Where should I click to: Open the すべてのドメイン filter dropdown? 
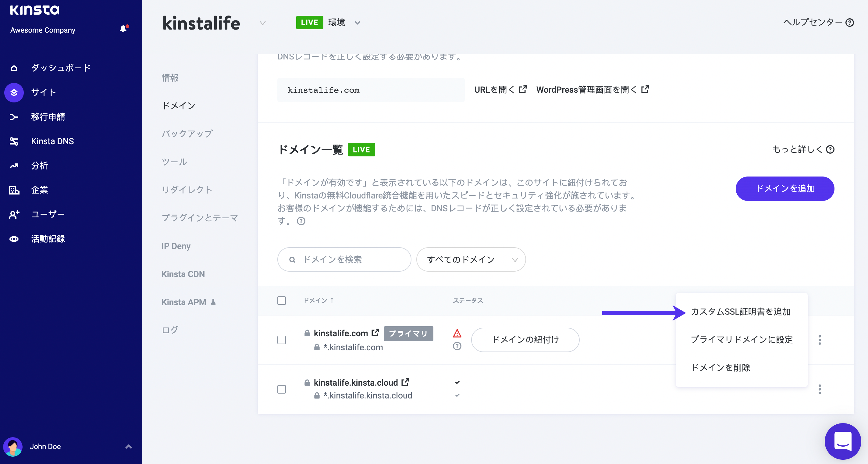[471, 259]
